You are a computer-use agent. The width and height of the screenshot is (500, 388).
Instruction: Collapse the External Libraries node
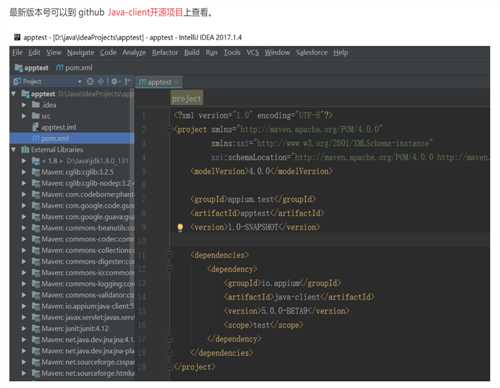(13, 150)
